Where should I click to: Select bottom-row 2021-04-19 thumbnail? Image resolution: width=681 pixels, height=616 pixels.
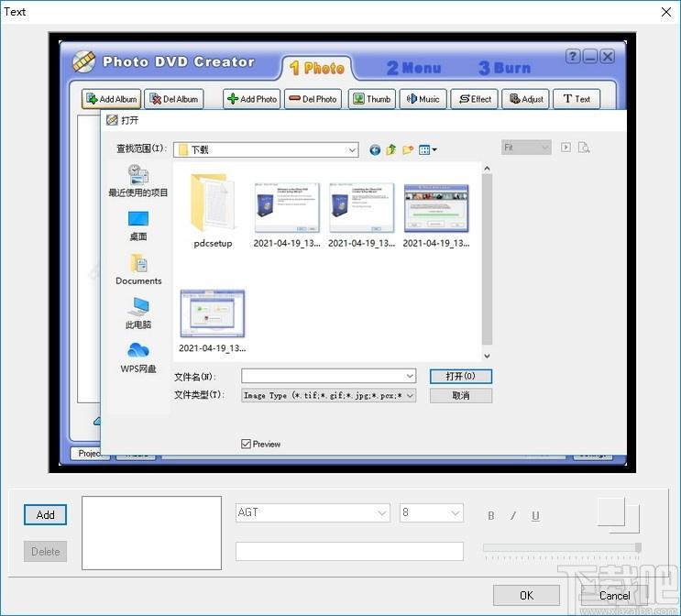[x=213, y=321]
